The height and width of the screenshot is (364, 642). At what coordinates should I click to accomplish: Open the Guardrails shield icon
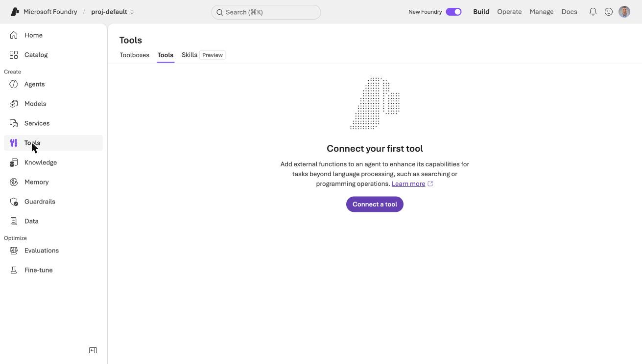(x=14, y=202)
